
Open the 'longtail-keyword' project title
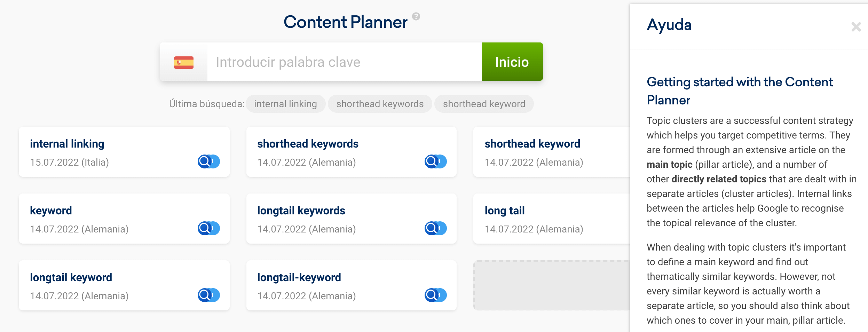click(299, 277)
